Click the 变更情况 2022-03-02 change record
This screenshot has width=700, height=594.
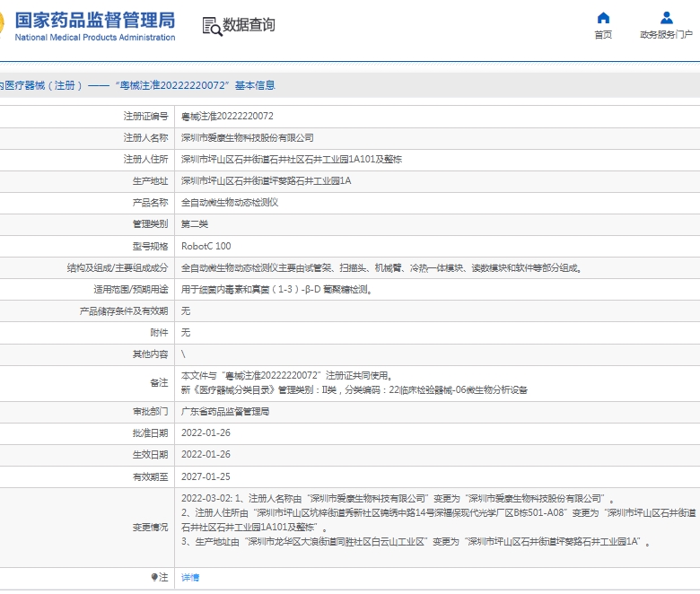(x=438, y=520)
